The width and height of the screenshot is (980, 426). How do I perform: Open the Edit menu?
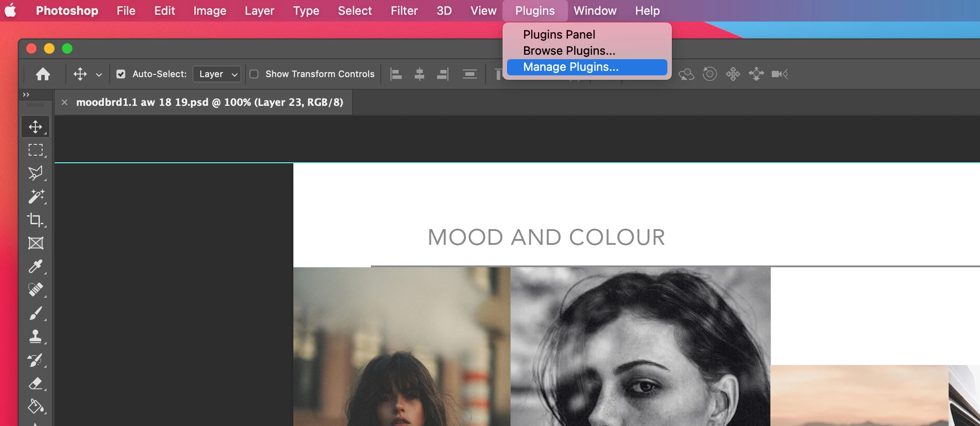[x=164, y=11]
